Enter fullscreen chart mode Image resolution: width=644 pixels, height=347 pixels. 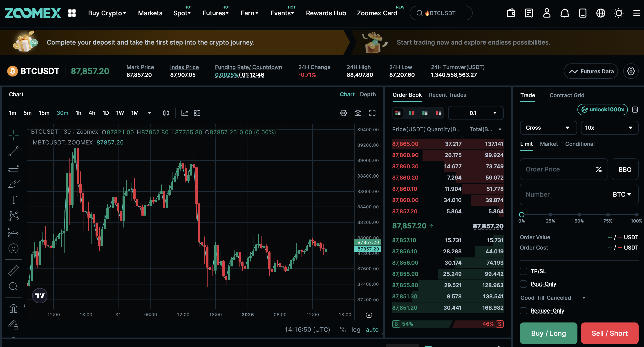coord(372,113)
